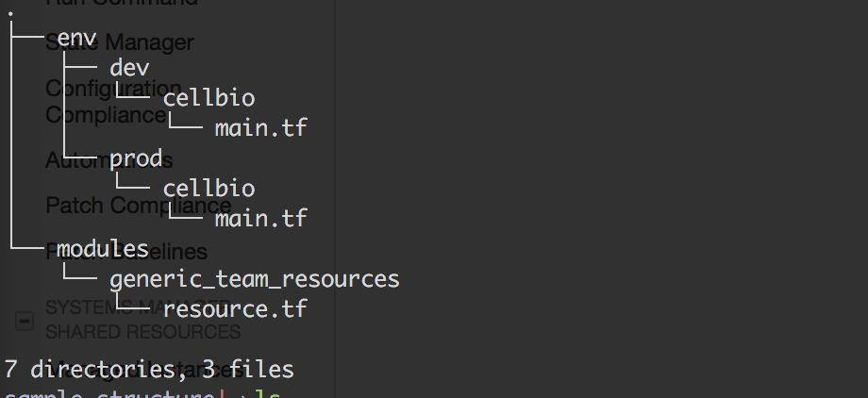
Task: Go to the Automations sidebar entry
Action: click(x=109, y=160)
